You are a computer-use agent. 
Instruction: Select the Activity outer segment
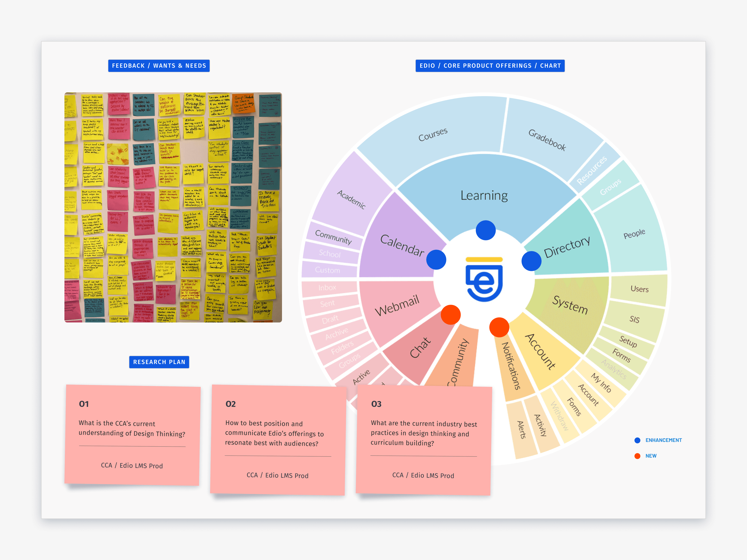click(540, 425)
